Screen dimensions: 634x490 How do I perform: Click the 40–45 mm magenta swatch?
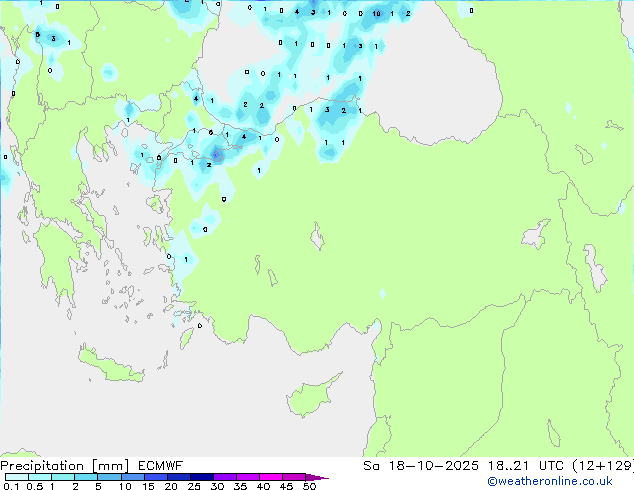coord(271,477)
